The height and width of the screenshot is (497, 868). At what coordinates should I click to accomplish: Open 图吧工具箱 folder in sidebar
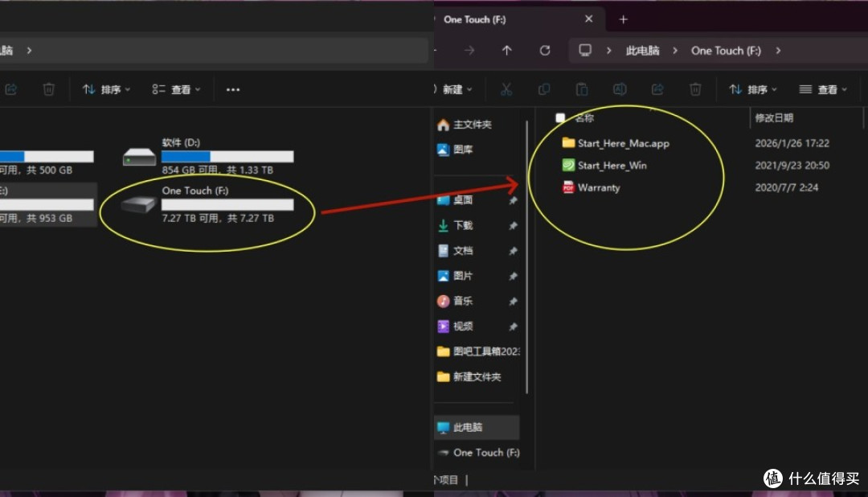pos(477,351)
